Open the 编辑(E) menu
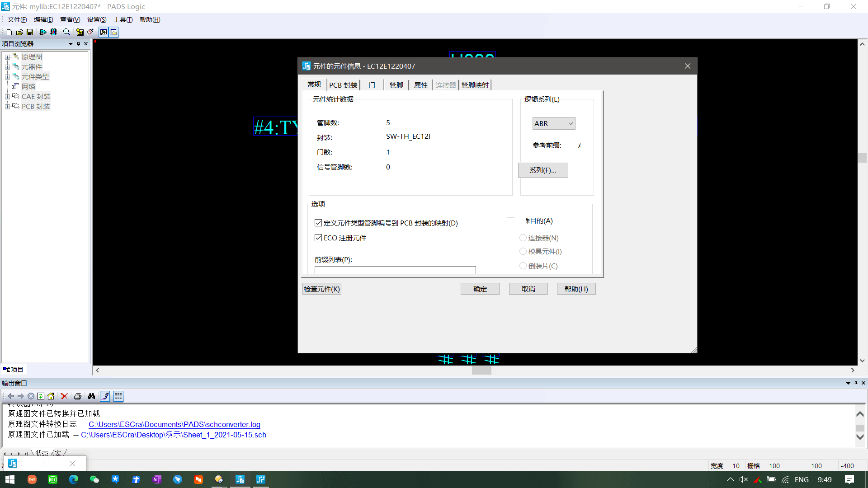 tap(43, 19)
